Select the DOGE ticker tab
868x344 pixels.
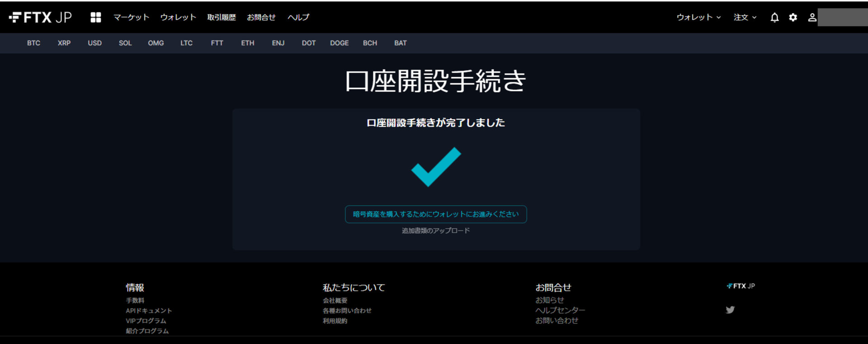click(x=339, y=43)
